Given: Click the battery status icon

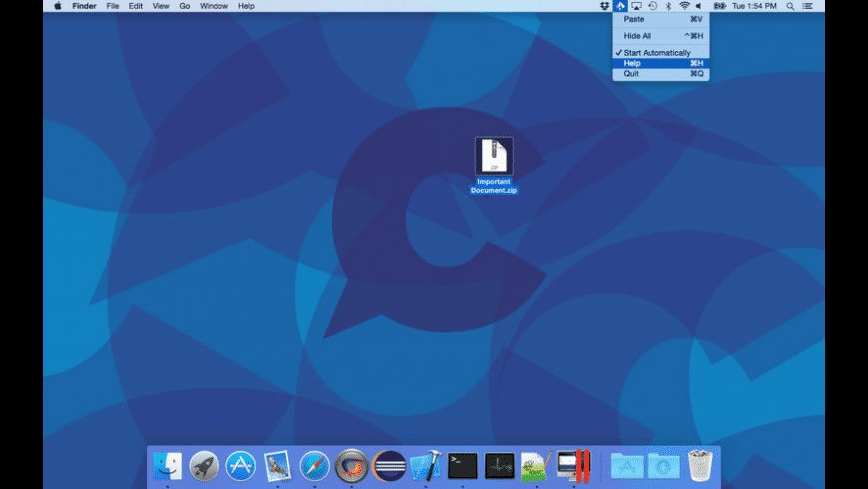Looking at the screenshot, I should (719, 6).
